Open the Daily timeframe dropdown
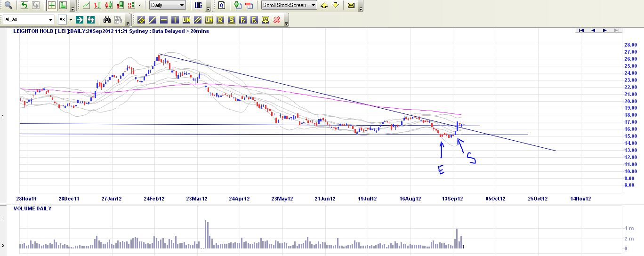Image resolution: width=644 pixels, height=256 pixels. [x=168, y=5]
